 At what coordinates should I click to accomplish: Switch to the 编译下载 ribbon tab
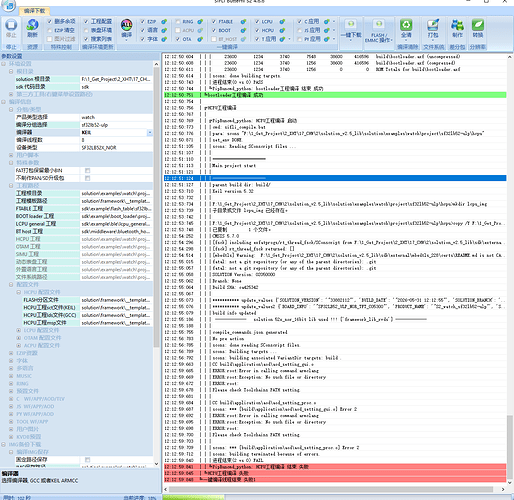tap(34, 11)
